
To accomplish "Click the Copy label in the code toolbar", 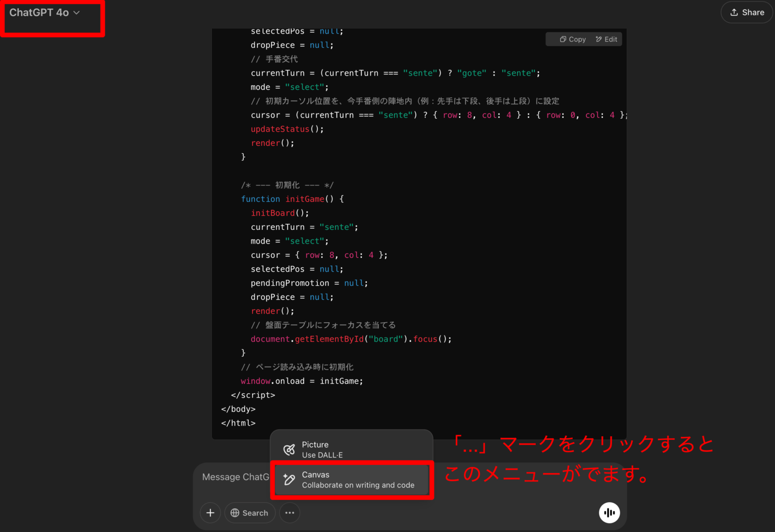I will (578, 39).
